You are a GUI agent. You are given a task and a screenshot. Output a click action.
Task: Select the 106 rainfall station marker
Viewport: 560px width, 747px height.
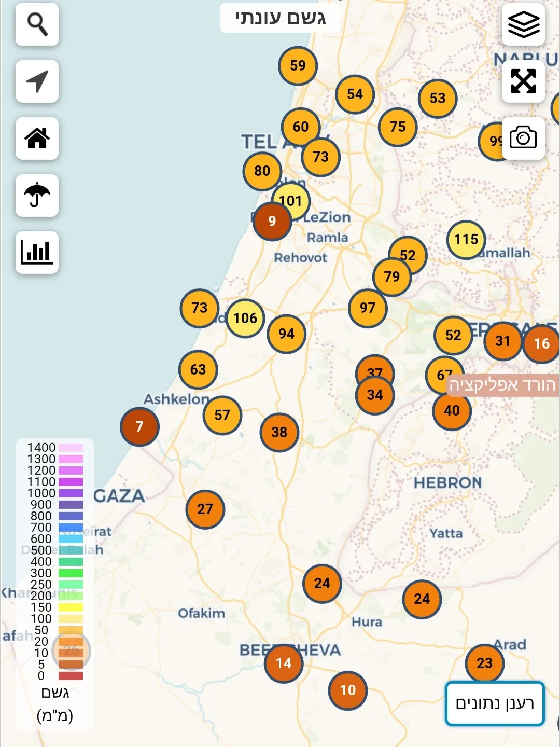tap(245, 318)
